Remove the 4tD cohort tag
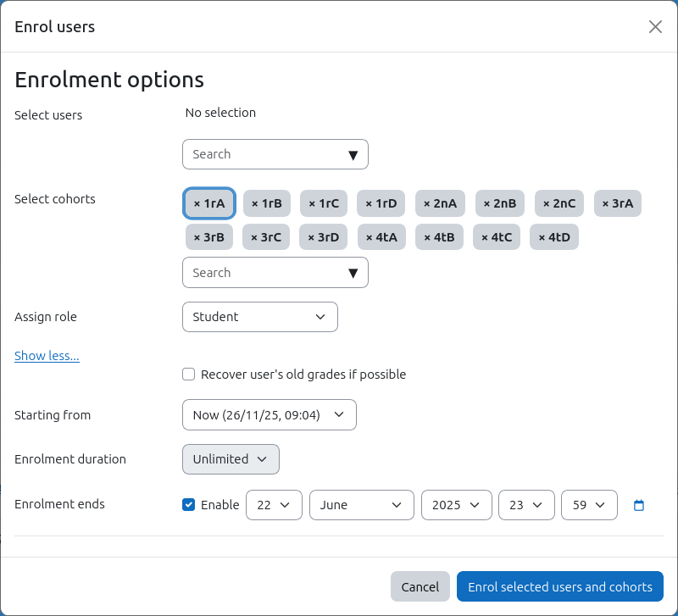The height and width of the screenshot is (616, 678). [x=554, y=237]
